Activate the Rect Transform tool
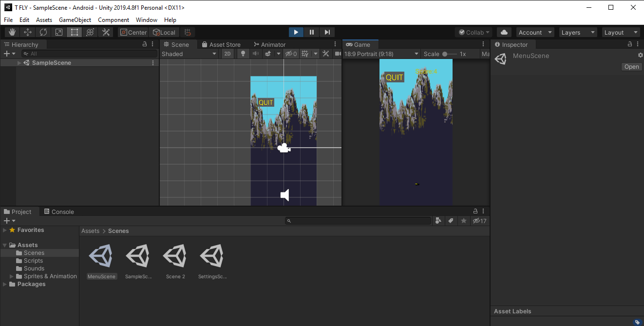This screenshot has height=326, width=644. (74, 32)
